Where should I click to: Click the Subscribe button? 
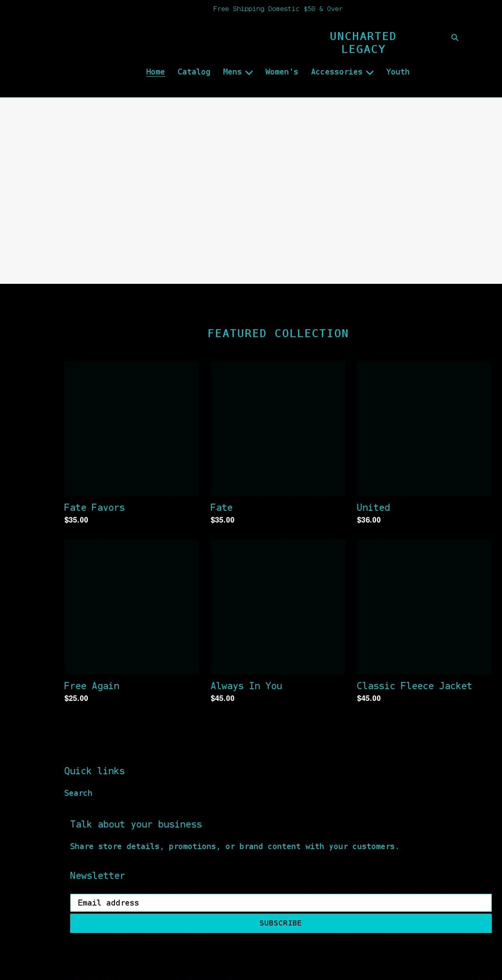(281, 923)
